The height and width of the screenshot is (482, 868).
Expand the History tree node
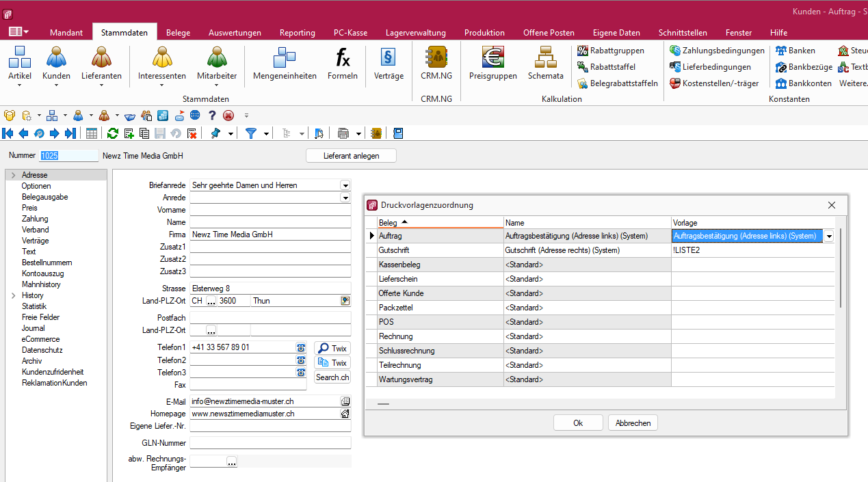13,295
